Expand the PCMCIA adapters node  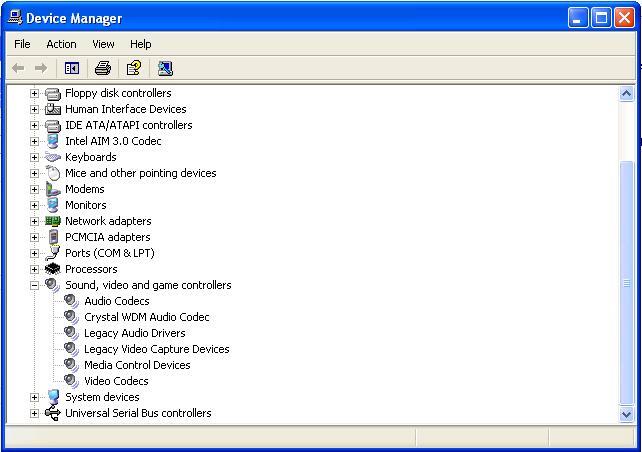click(x=34, y=237)
